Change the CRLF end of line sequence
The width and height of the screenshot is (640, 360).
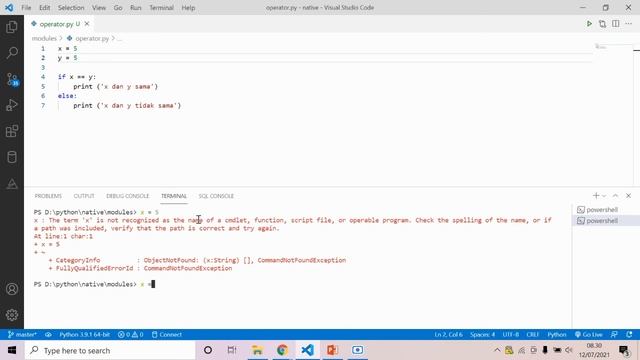533,335
